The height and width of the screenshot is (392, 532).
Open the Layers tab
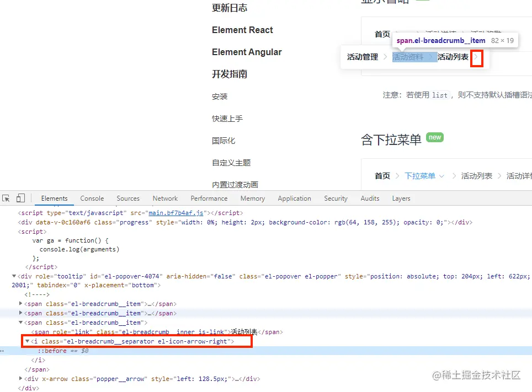tap(401, 198)
